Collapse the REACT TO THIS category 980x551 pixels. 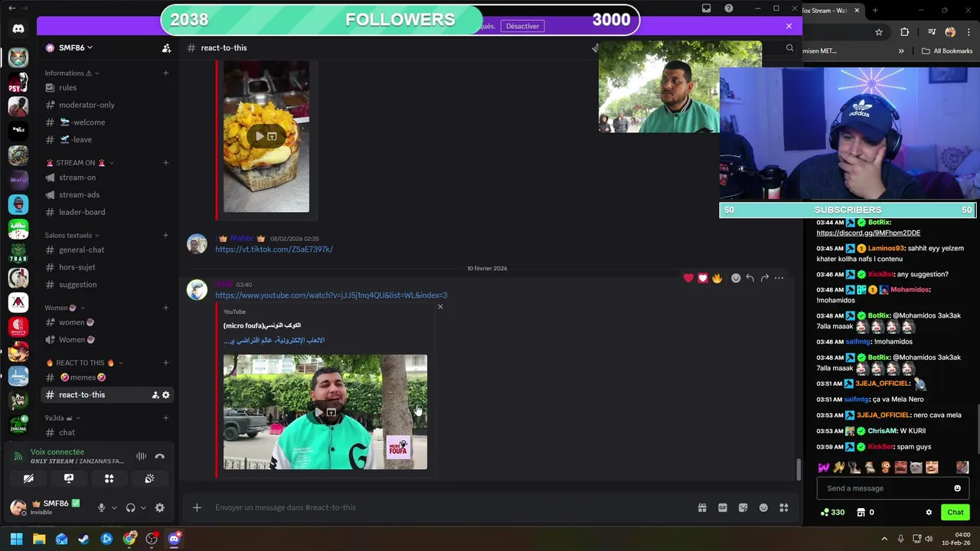pyautogui.click(x=83, y=363)
